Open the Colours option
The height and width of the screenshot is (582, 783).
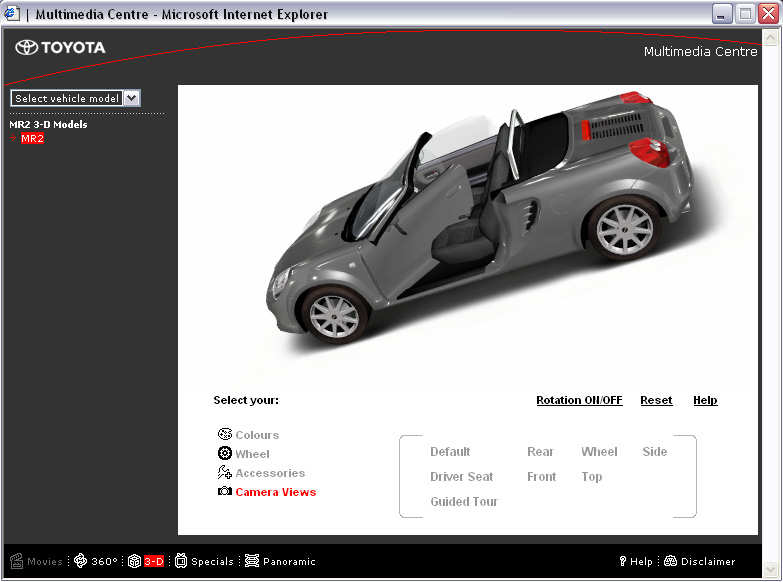[257, 435]
